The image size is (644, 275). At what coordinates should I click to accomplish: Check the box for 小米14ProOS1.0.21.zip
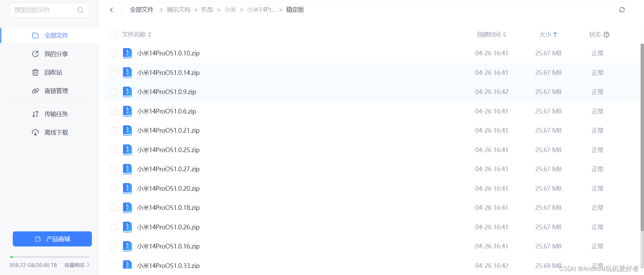tap(113, 131)
